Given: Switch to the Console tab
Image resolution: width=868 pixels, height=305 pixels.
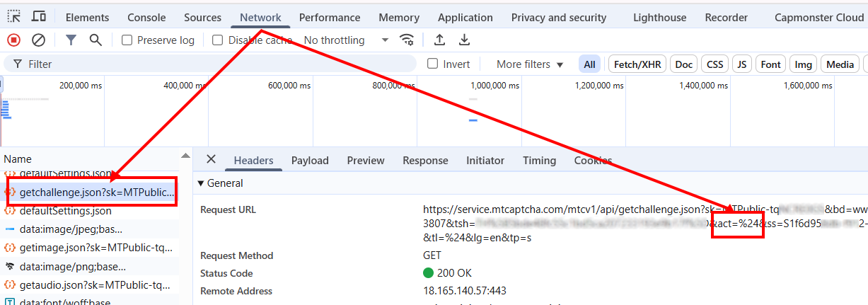Looking at the screenshot, I should [146, 18].
